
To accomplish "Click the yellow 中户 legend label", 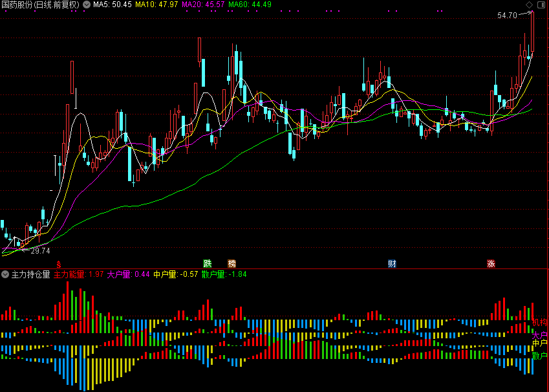I will click(539, 343).
